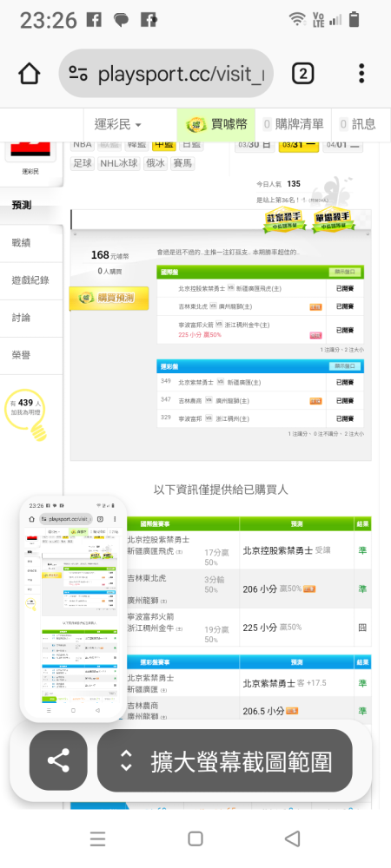Select the 韓籃 league filter
This screenshot has width=391, height=868.
(136, 144)
